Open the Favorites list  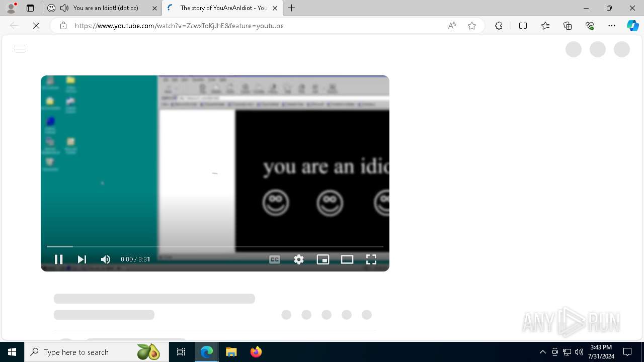click(x=545, y=26)
